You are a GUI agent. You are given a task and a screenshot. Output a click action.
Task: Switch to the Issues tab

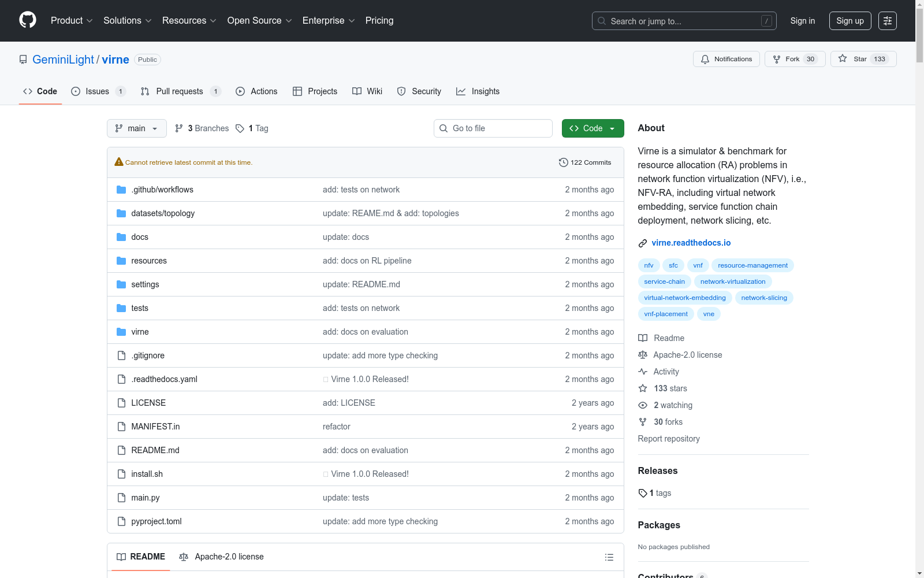[x=98, y=91]
